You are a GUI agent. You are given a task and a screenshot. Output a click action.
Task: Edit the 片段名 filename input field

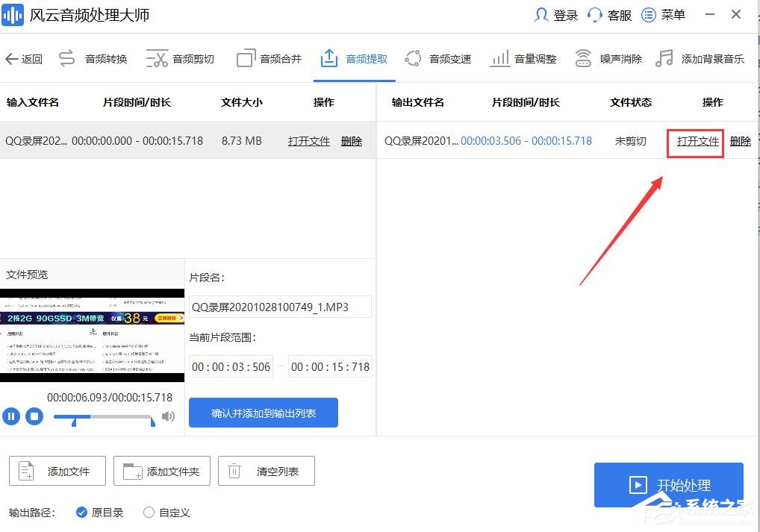pos(280,307)
